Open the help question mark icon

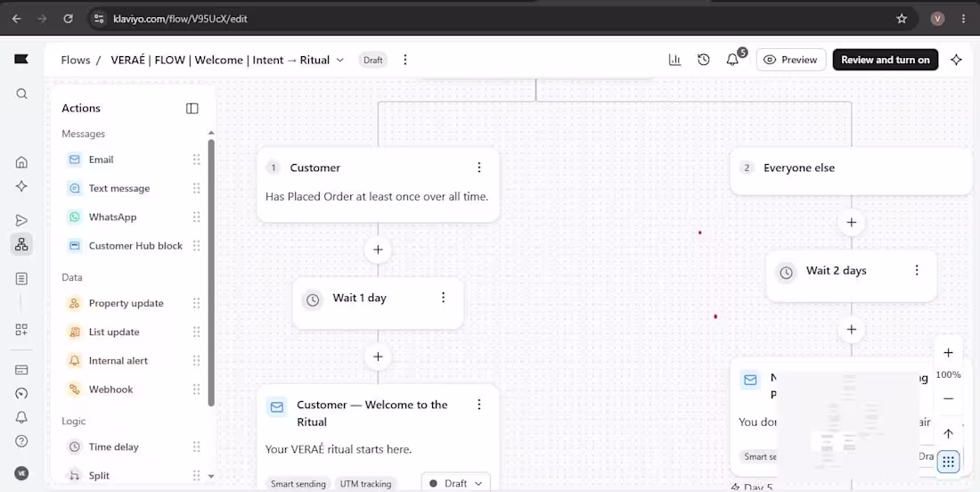(21, 440)
